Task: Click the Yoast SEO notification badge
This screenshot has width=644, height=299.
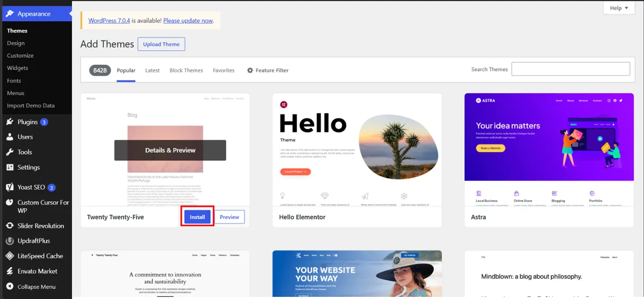Action: pos(52,187)
